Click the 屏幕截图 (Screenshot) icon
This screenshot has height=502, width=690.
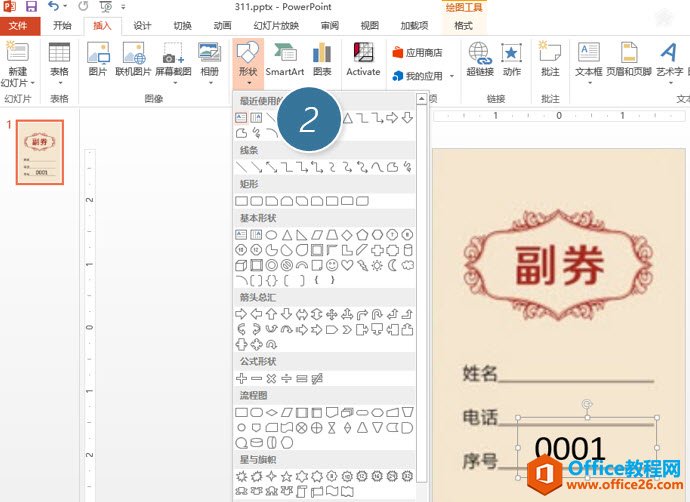click(x=175, y=59)
